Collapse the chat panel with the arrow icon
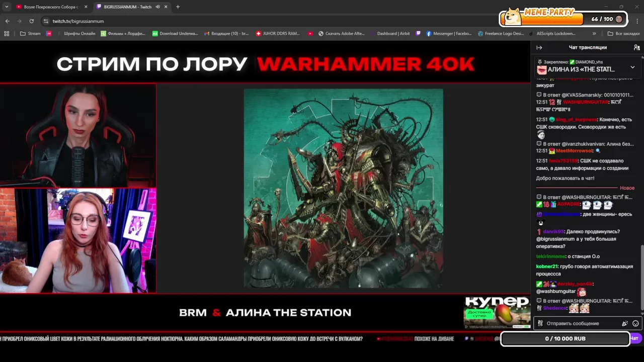The image size is (644, 362). [539, 47]
